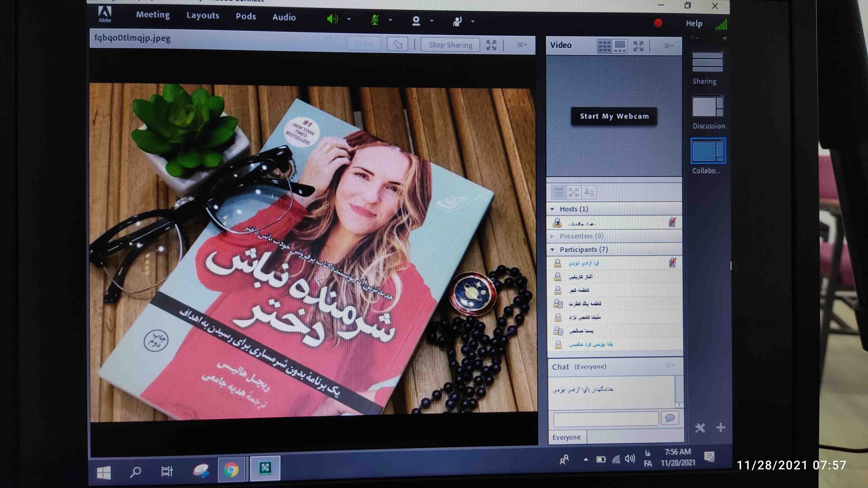Switch to the Sharing layout thumbnail
Viewport: 868px width, 488px height.
pyautogui.click(x=707, y=62)
